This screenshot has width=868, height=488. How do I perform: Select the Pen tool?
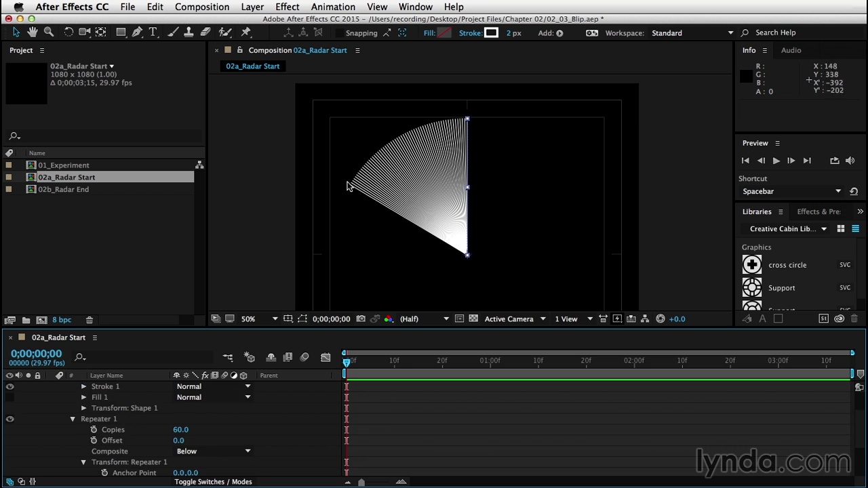[x=138, y=33]
